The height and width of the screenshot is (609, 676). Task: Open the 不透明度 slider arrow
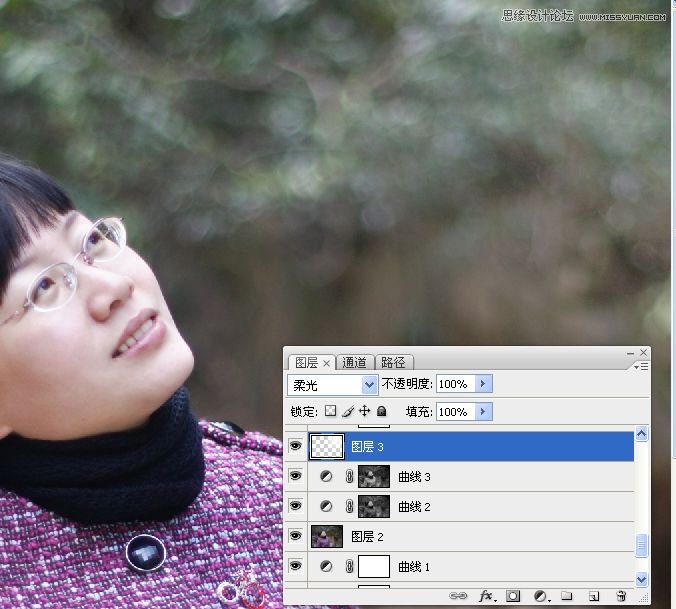(483, 384)
